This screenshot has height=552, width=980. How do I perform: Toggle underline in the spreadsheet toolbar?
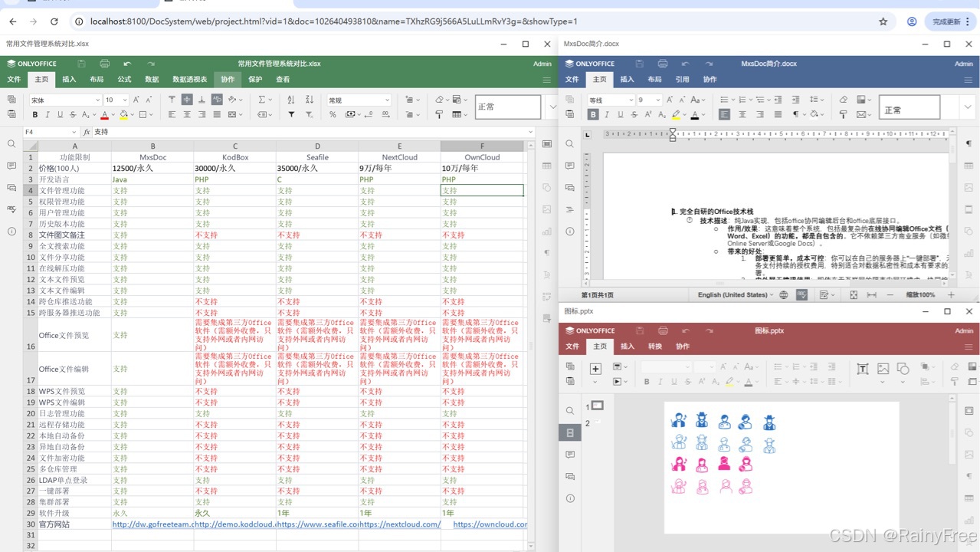[x=60, y=114]
